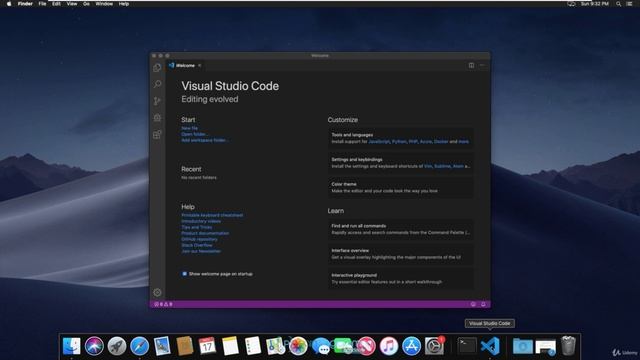Open the Debug view in the activity bar
Image resolution: width=640 pixels, height=360 pixels.
(x=157, y=118)
